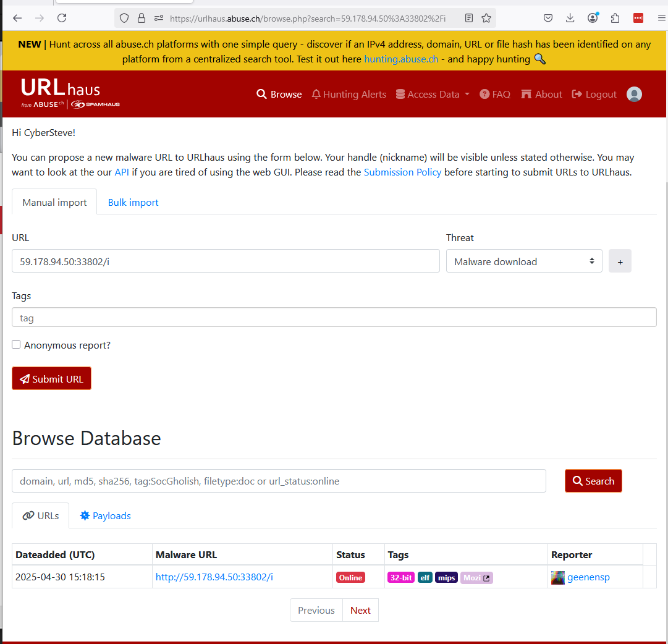Bookmark this page with the star icon
Screen dimensions: 668x644
point(486,19)
